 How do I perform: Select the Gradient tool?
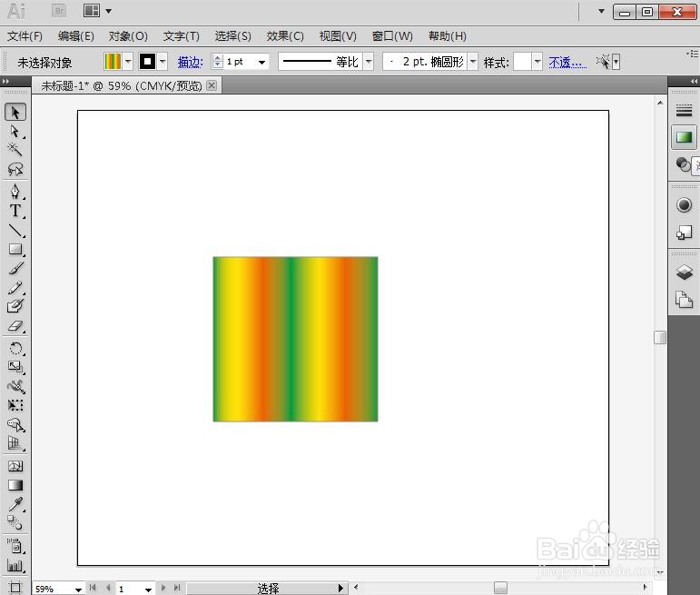pos(15,486)
